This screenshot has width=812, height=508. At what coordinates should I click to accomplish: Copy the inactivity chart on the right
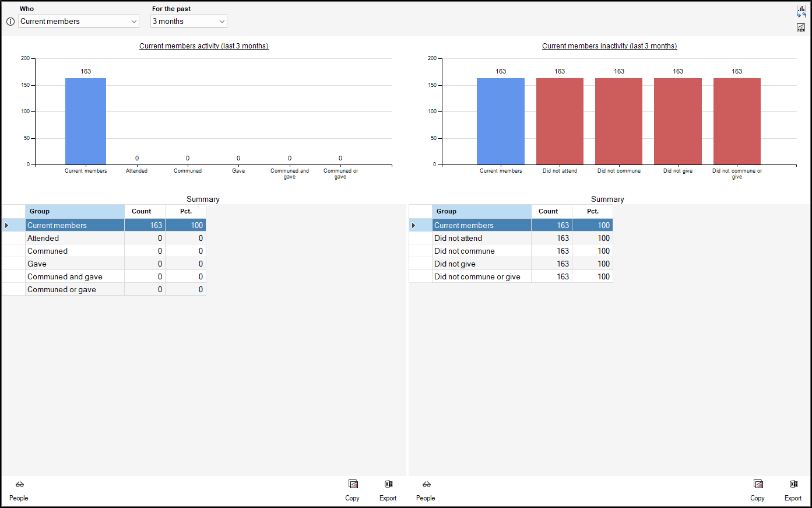coord(757,490)
